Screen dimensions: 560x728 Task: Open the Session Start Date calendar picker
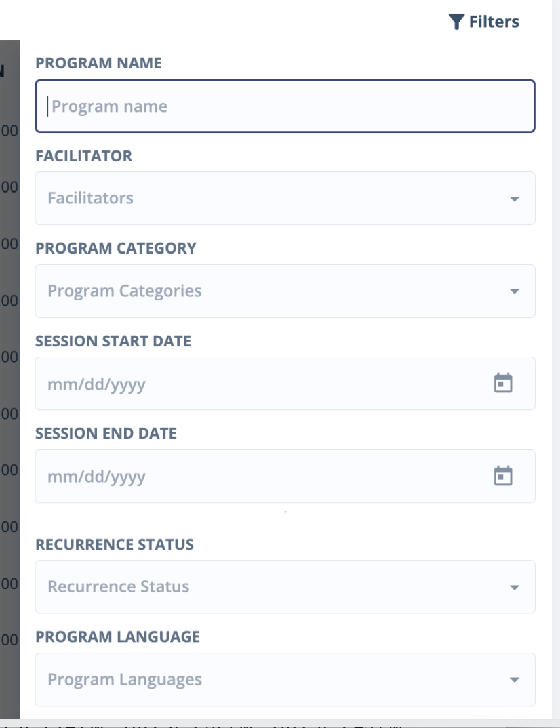(502, 384)
